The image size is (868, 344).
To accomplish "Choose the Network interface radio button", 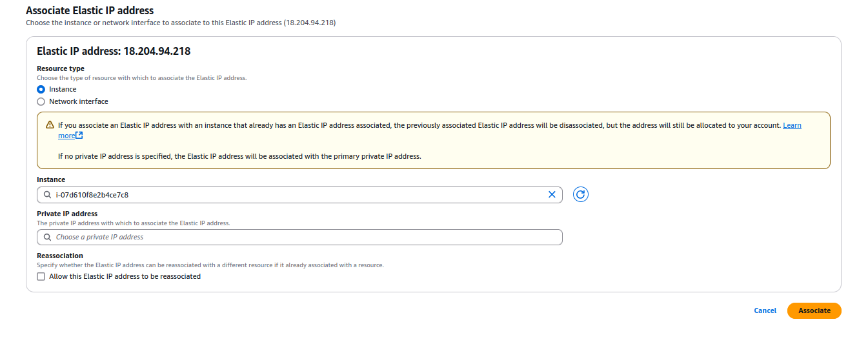I will coord(41,102).
